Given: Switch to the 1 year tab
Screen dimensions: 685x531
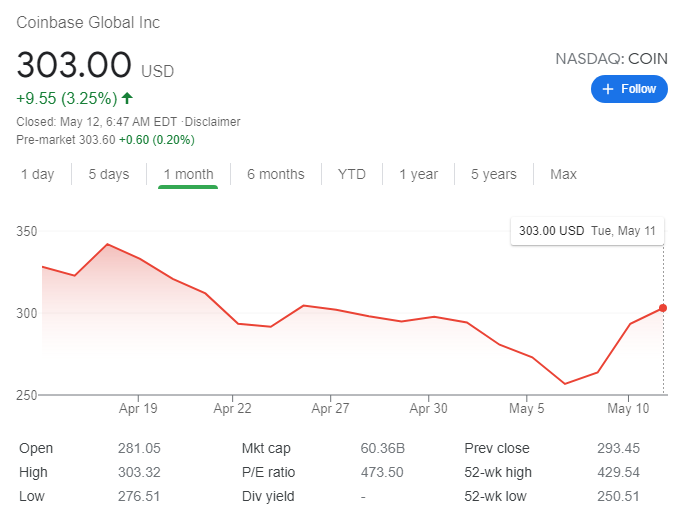Looking at the screenshot, I should coord(418,174).
